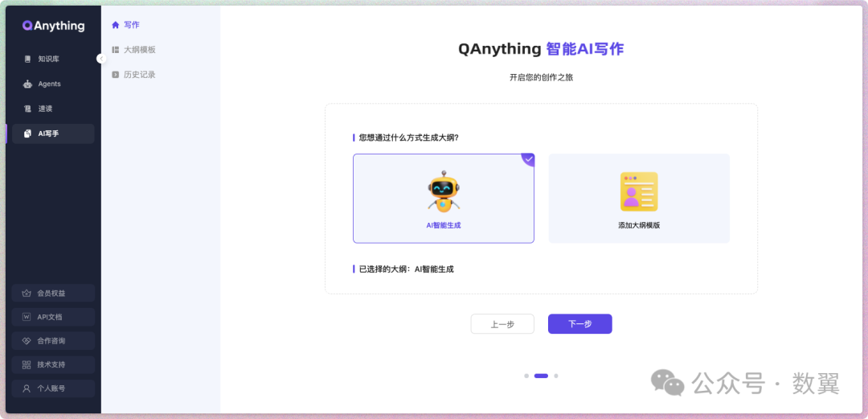
Task: Click the text 开启您的创作之旅
Action: click(x=541, y=77)
